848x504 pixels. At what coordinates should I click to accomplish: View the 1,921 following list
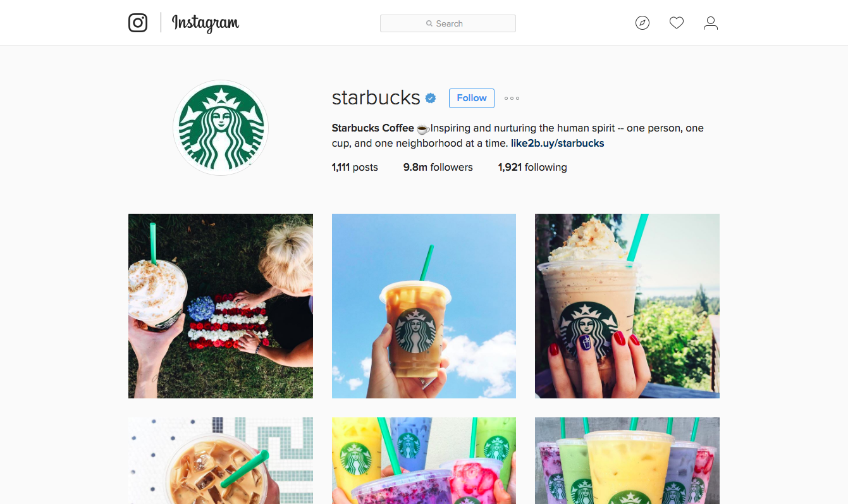(532, 167)
